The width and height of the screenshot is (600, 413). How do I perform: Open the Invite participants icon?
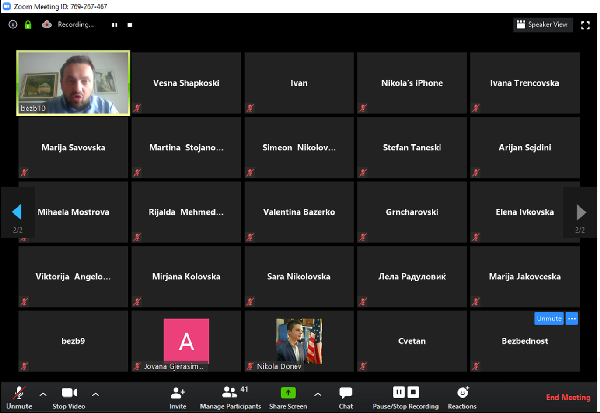(x=178, y=393)
